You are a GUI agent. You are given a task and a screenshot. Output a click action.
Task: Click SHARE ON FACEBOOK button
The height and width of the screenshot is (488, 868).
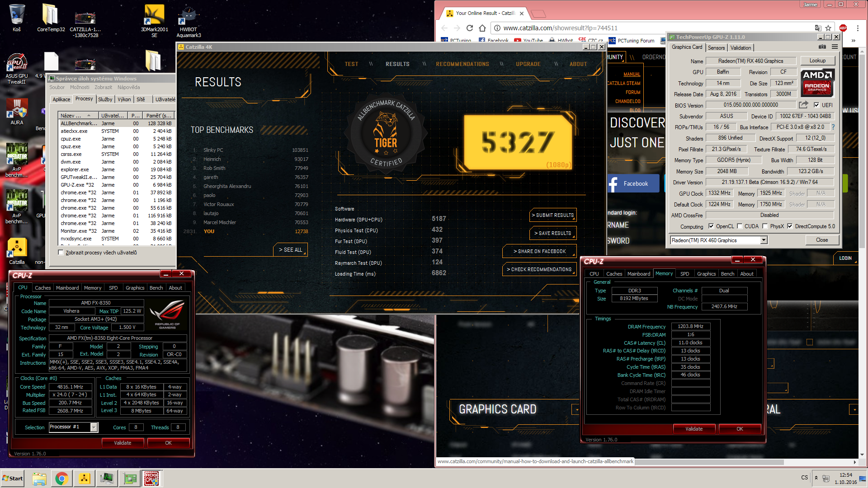(539, 251)
